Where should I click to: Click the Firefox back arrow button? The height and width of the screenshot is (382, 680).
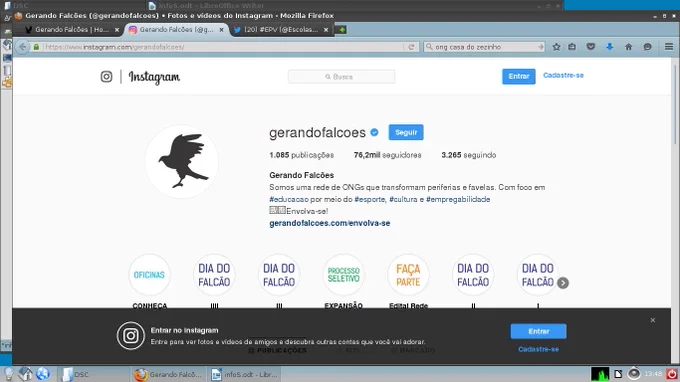(23, 47)
